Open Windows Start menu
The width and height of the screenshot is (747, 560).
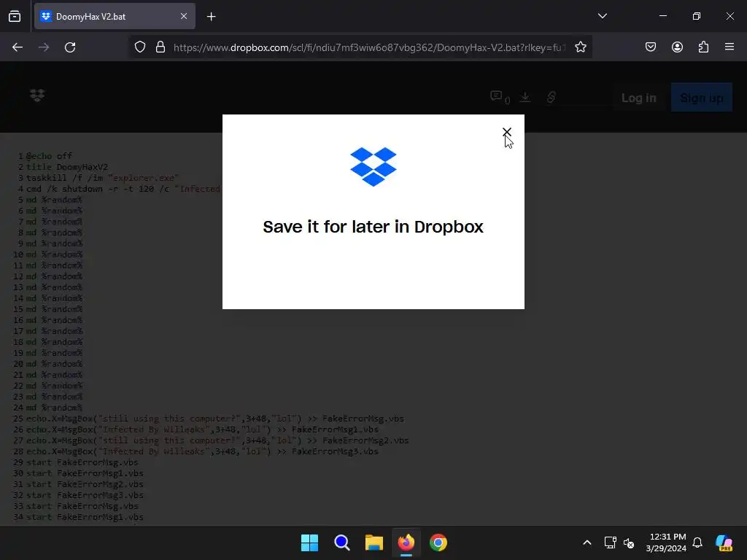[x=309, y=542]
